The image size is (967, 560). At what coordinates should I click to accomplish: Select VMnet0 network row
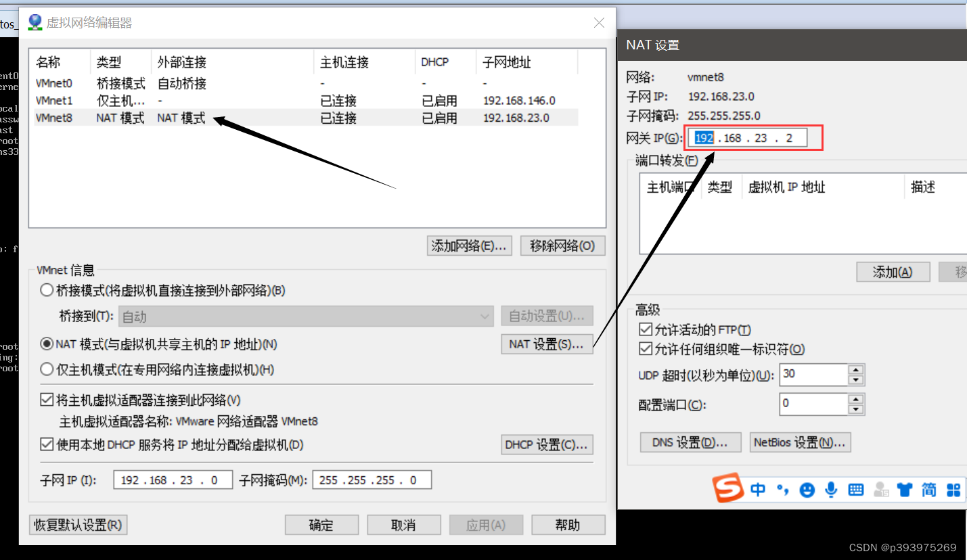(306, 84)
